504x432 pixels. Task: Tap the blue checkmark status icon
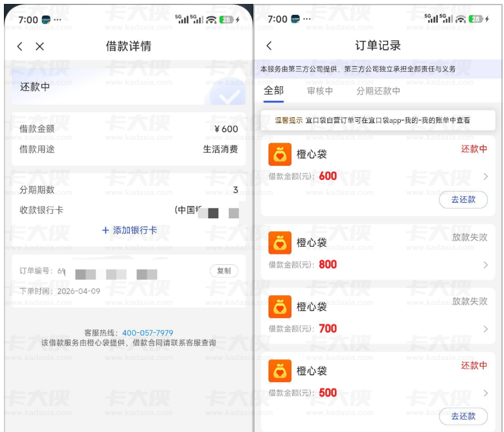[x=227, y=93]
